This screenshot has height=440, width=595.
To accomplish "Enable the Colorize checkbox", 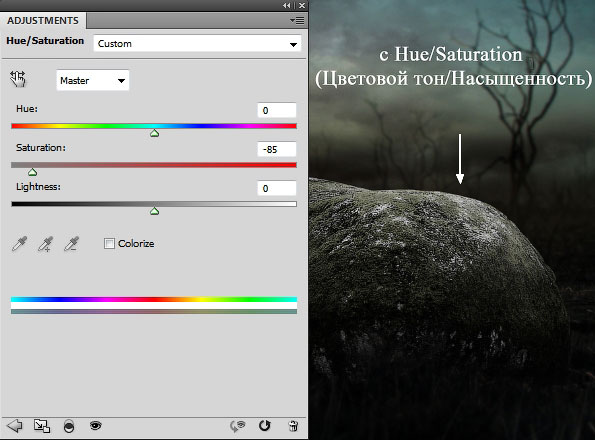I will point(109,243).
